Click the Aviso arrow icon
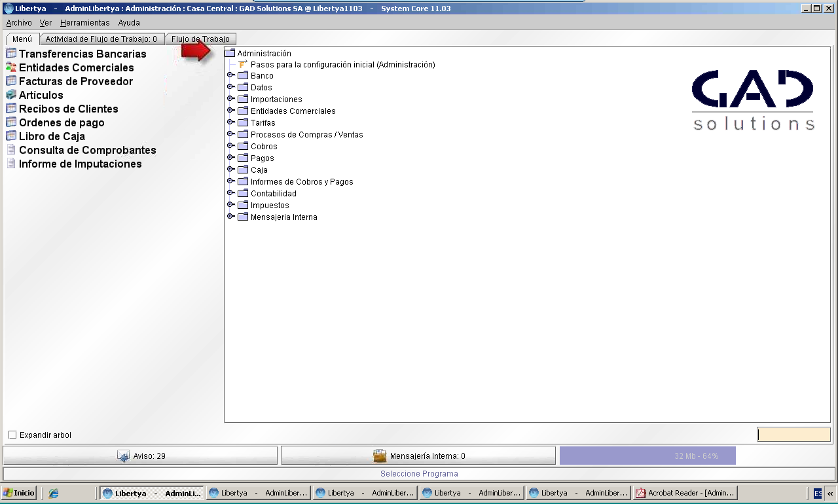This screenshot has height=504, width=838. click(123, 456)
